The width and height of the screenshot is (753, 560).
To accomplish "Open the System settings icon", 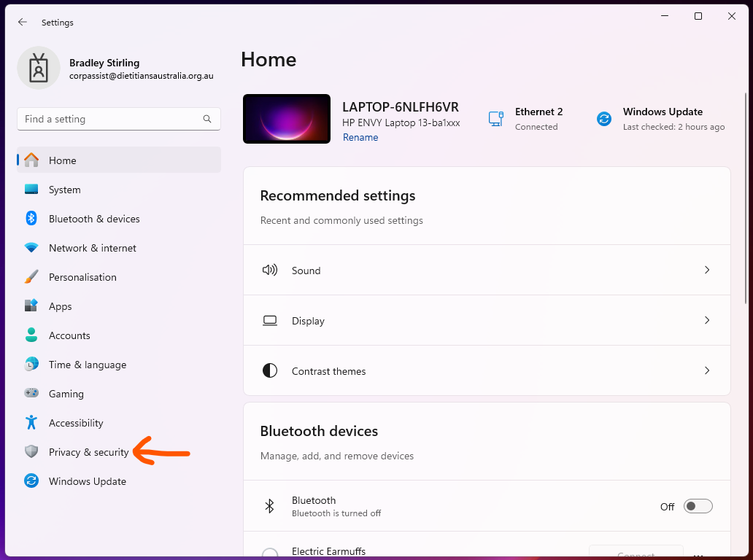I will click(31, 190).
